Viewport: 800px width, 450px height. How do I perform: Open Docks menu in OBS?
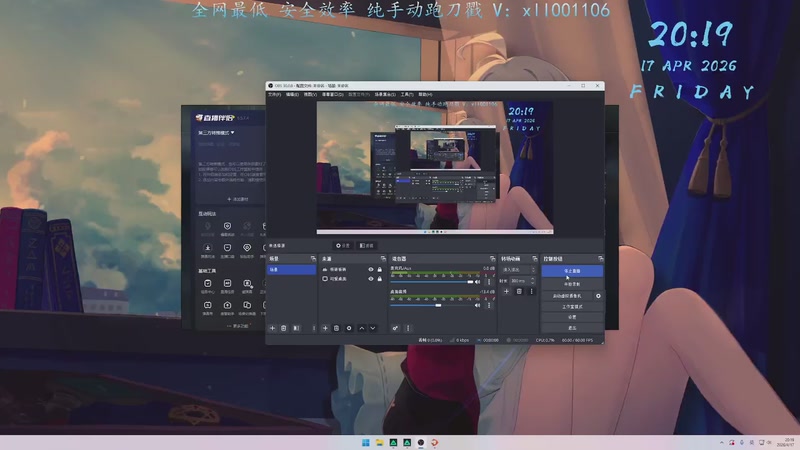[x=333, y=94]
